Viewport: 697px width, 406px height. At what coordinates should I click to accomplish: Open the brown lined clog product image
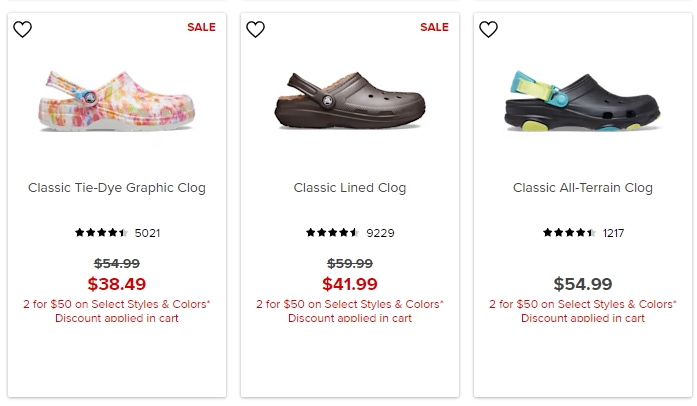coord(350,100)
